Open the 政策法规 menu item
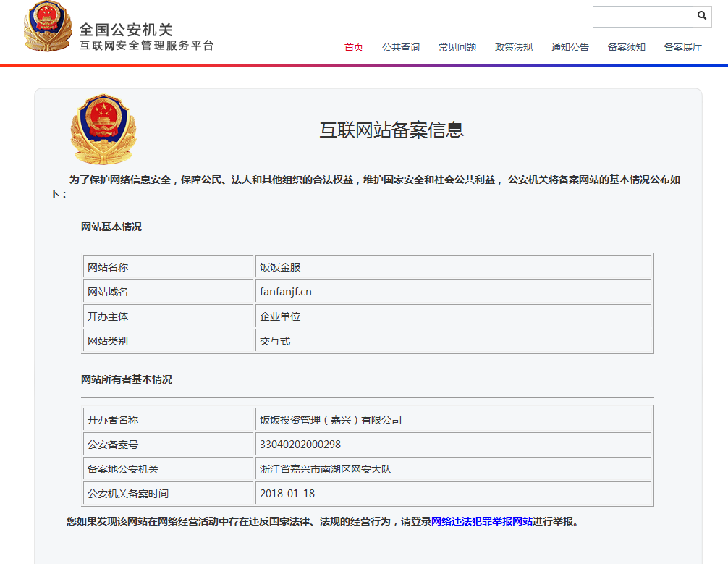The height and width of the screenshot is (564, 728). (514, 47)
